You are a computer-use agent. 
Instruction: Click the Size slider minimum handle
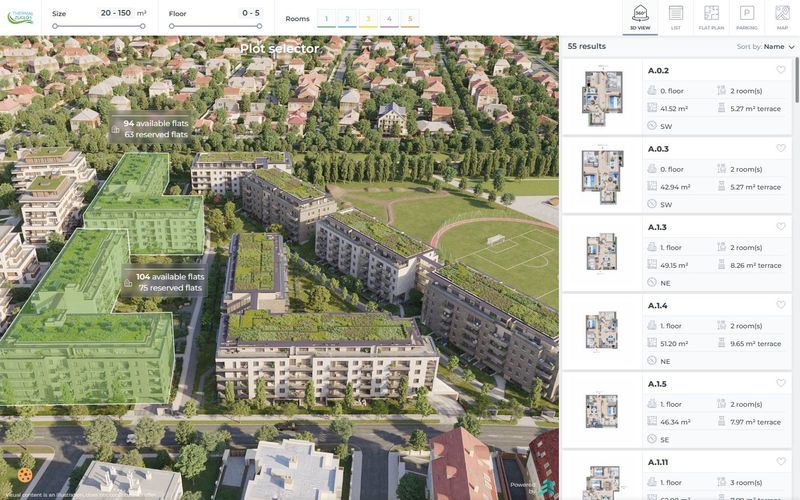55,26
